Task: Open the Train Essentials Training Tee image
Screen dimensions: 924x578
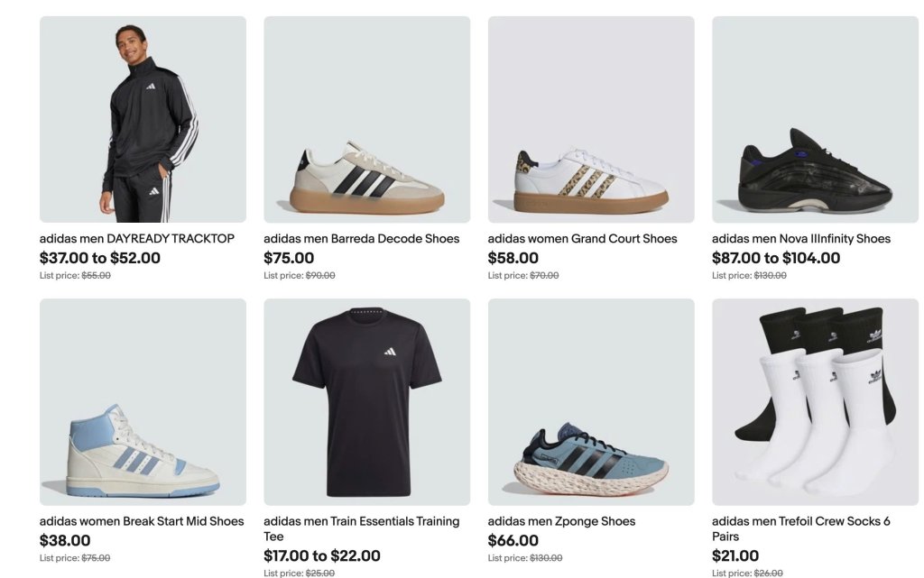Action: pos(366,402)
